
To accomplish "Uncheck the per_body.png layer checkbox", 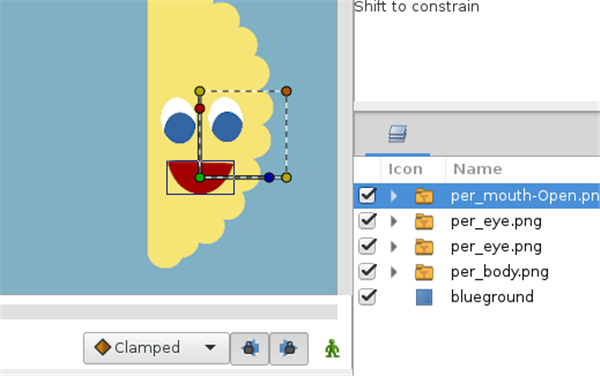I will click(367, 272).
